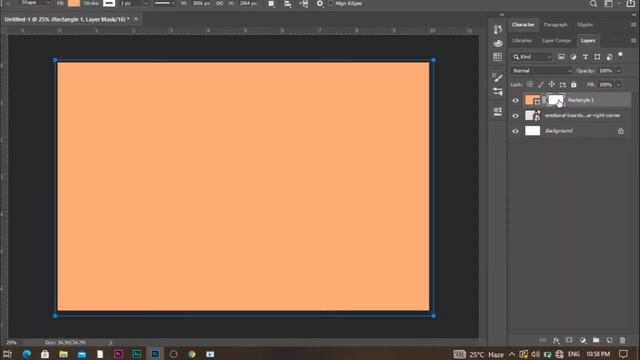Open the Opacity slider dropdown arrow
640x360 pixels.
[x=619, y=71]
